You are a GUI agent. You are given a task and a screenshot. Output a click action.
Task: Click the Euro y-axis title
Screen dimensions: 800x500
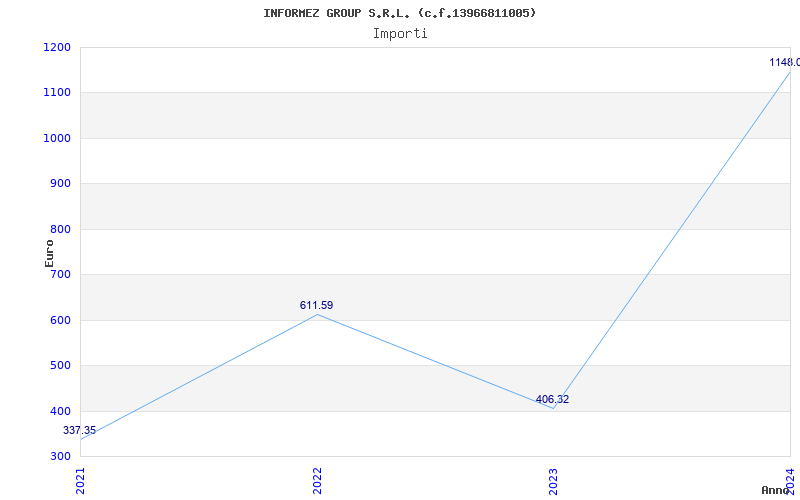[x=49, y=254]
